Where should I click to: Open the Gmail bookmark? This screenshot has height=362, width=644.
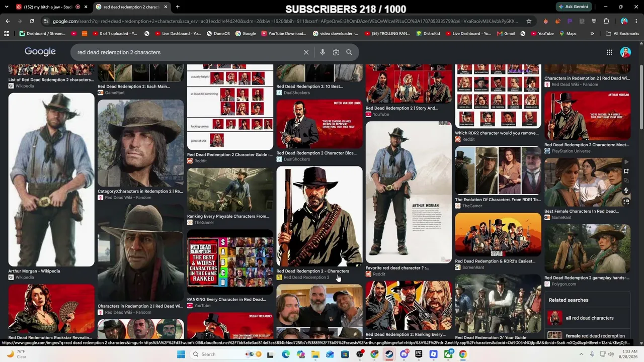click(x=506, y=34)
